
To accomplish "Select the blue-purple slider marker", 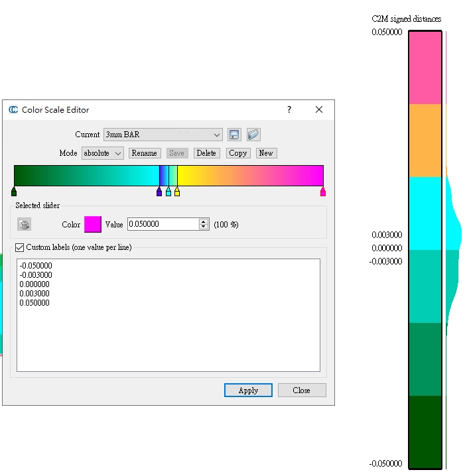I will pyautogui.click(x=159, y=192).
